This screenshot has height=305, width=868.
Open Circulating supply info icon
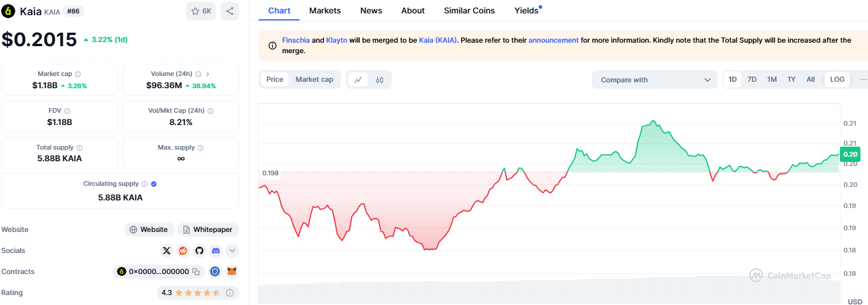(x=144, y=184)
